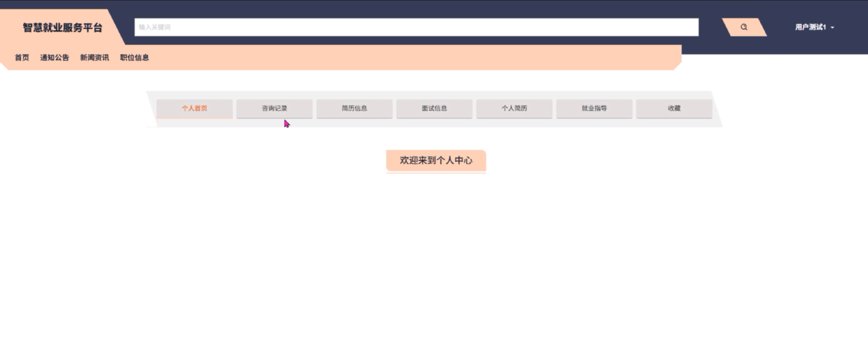
Task: Open the 就业指导 tab
Action: (x=594, y=108)
